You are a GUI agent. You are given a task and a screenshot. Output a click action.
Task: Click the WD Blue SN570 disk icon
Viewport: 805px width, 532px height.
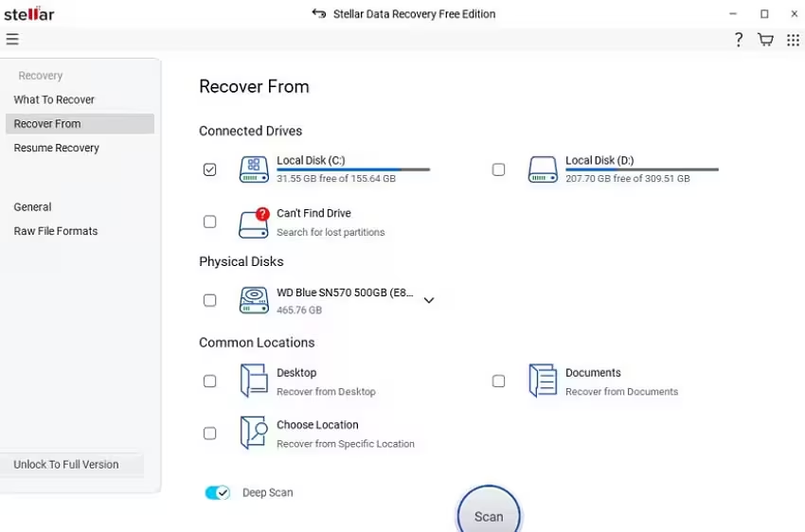[x=254, y=300]
